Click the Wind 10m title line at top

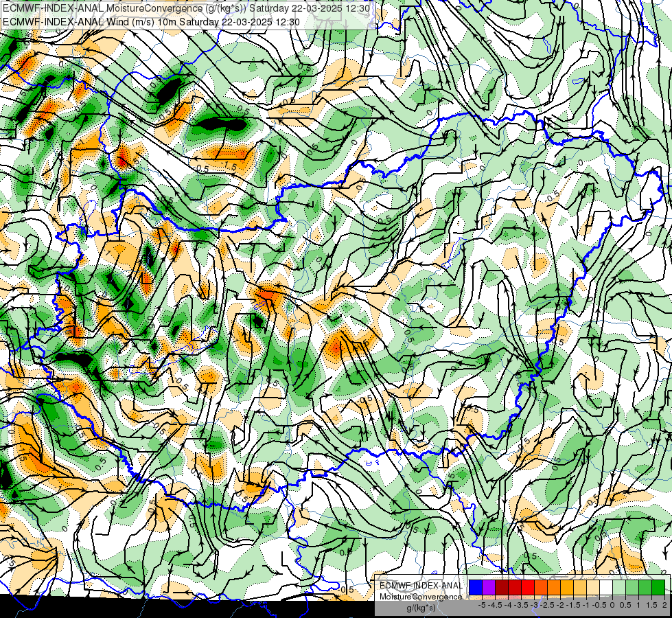pos(151,22)
